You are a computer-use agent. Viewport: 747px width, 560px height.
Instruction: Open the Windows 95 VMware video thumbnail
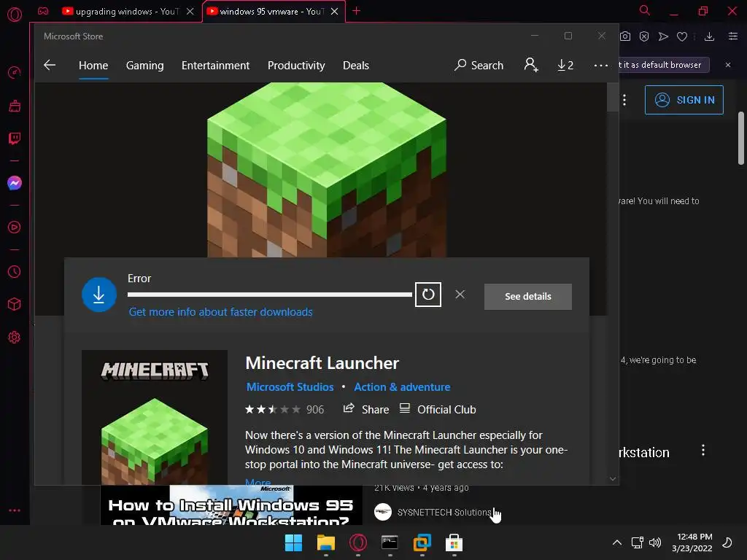[231, 505]
